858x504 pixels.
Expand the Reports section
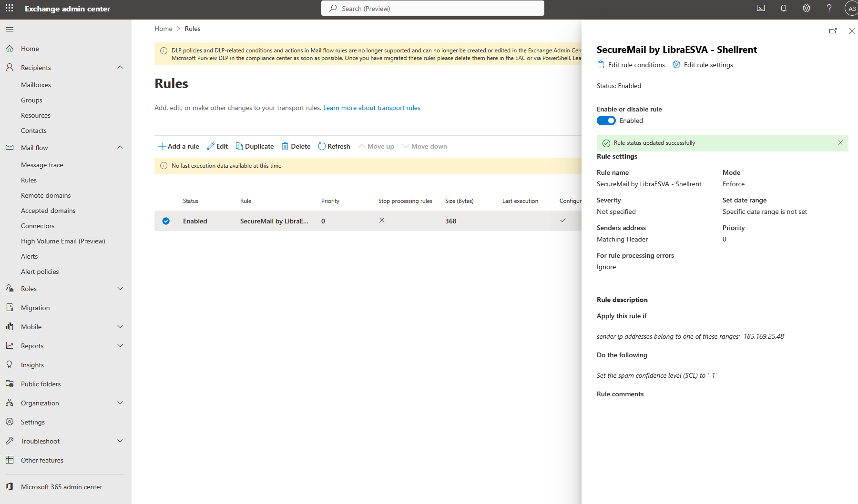[120, 346]
